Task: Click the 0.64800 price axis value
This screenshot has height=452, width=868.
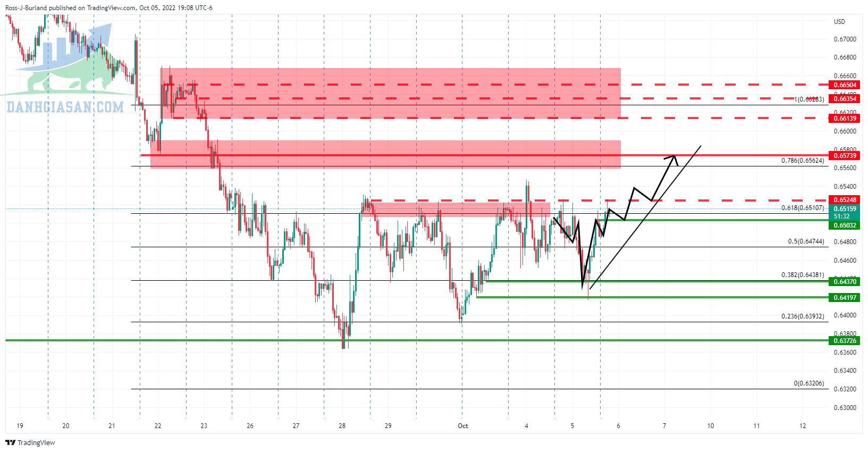Action: pos(845,242)
